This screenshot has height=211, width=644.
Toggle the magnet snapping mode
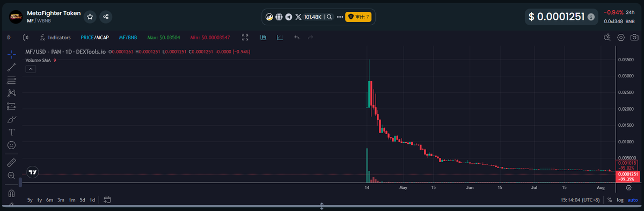tap(12, 193)
